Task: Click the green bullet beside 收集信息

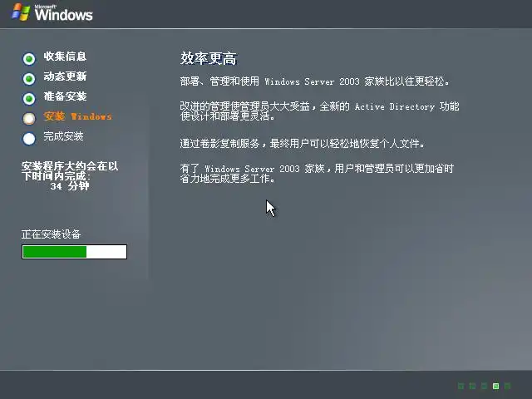Action: point(29,59)
